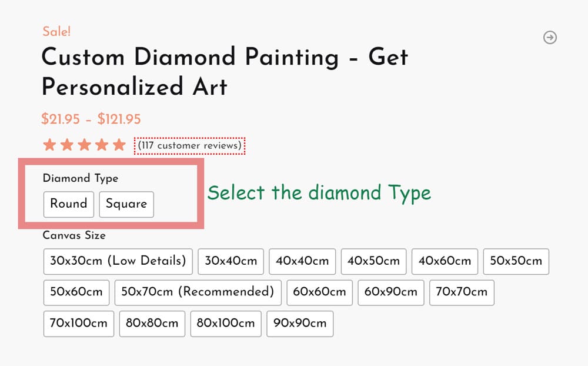This screenshot has width=588, height=366.
Task: Click the first rating star
Action: click(x=48, y=144)
